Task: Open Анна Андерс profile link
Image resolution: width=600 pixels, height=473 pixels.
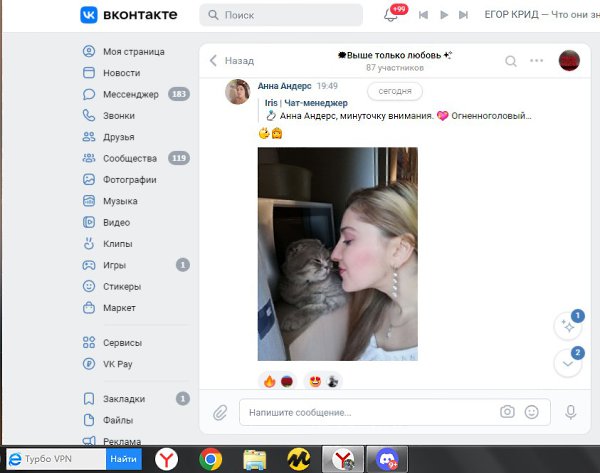Action: 286,87
